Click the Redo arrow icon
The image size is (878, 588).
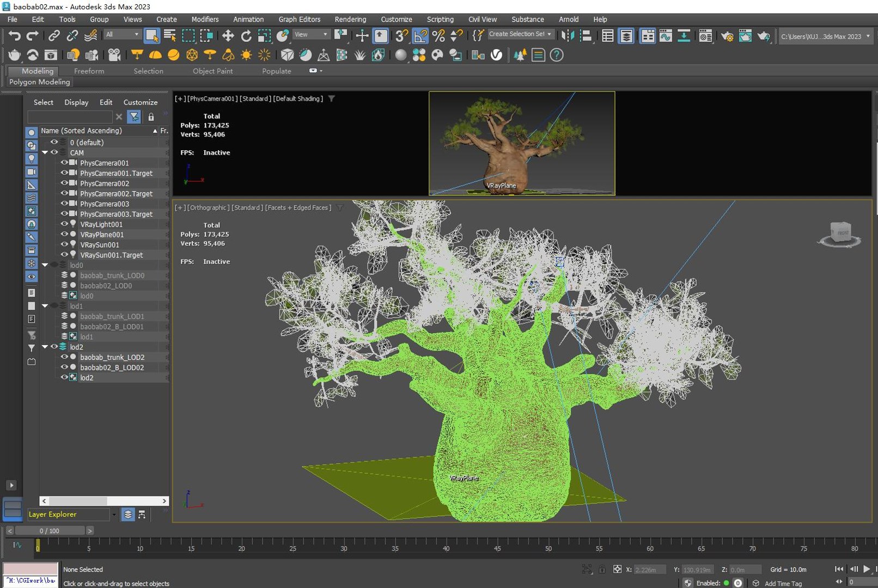click(x=33, y=36)
